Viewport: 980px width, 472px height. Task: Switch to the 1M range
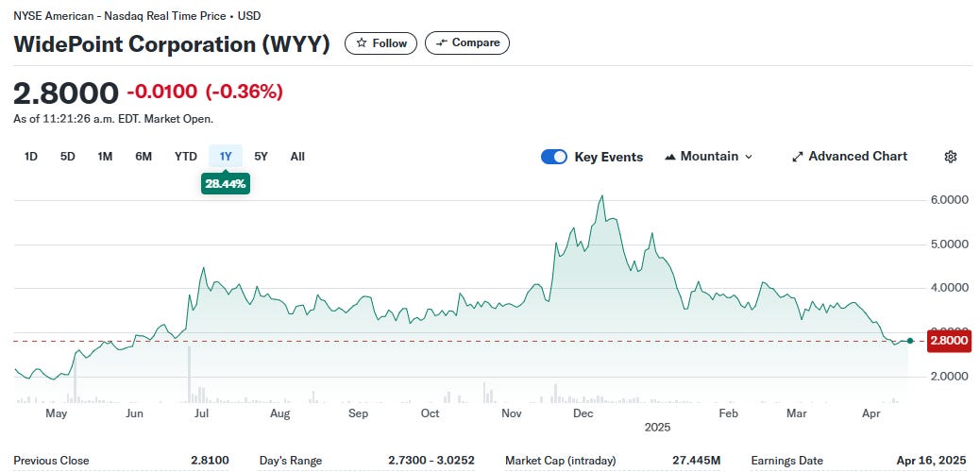(x=105, y=157)
